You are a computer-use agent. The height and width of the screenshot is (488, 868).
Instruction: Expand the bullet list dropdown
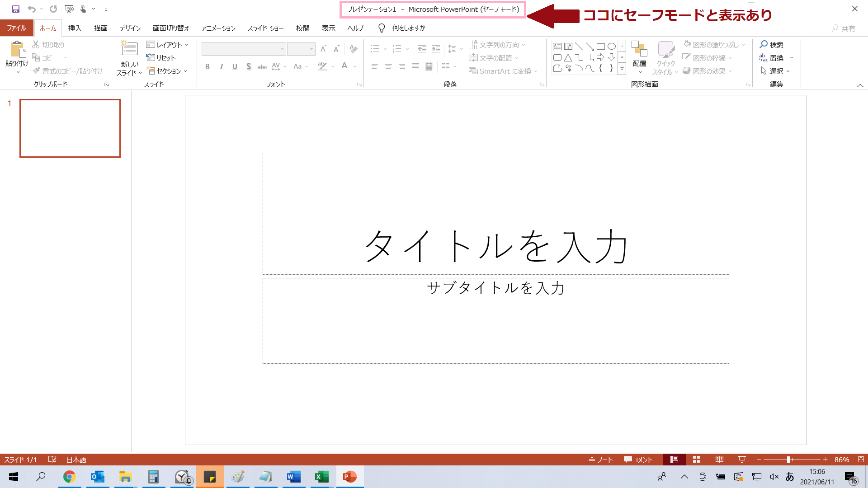tap(385, 49)
